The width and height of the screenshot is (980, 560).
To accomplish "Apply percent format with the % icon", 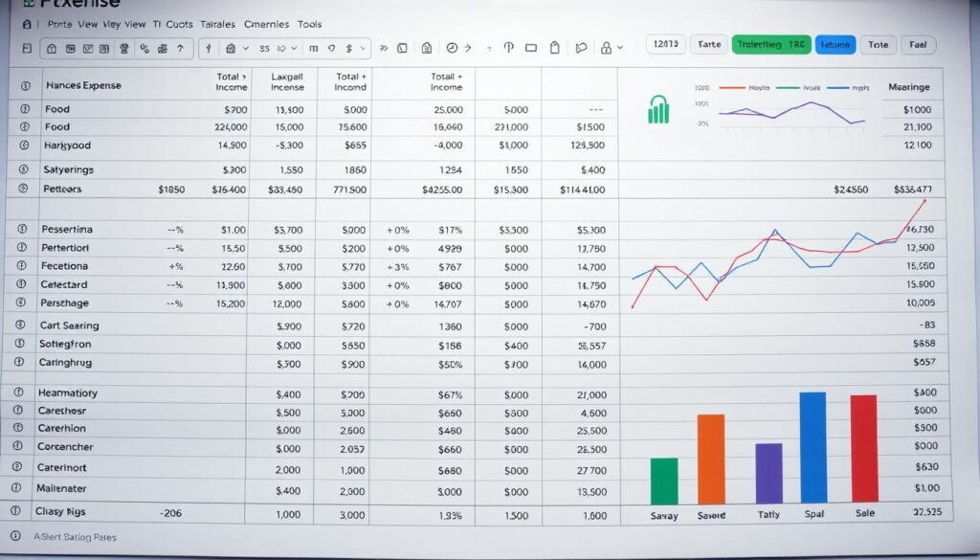I will point(145,48).
